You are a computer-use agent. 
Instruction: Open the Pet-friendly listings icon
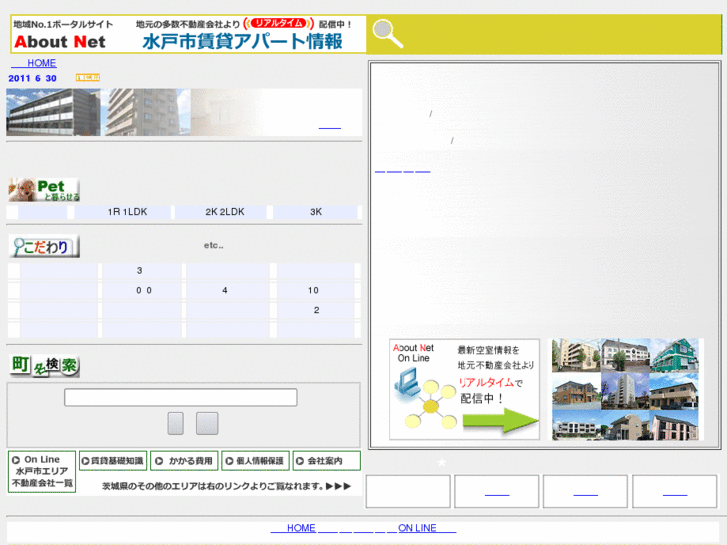[x=44, y=190]
